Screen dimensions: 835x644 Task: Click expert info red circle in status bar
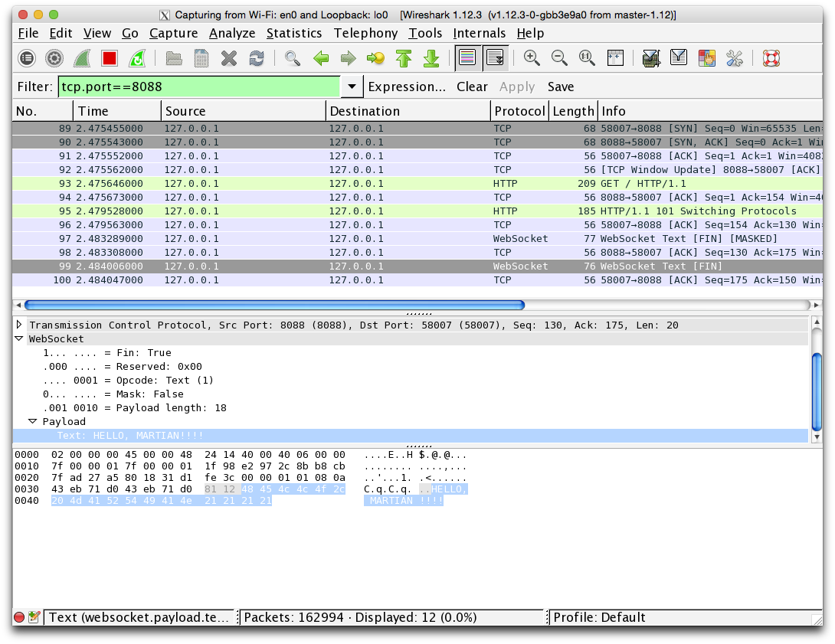(19, 617)
